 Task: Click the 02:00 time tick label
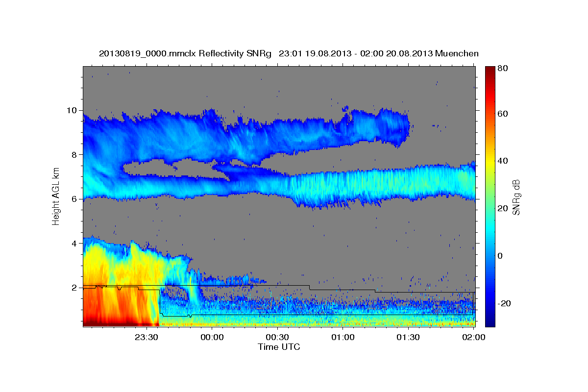[473, 337]
